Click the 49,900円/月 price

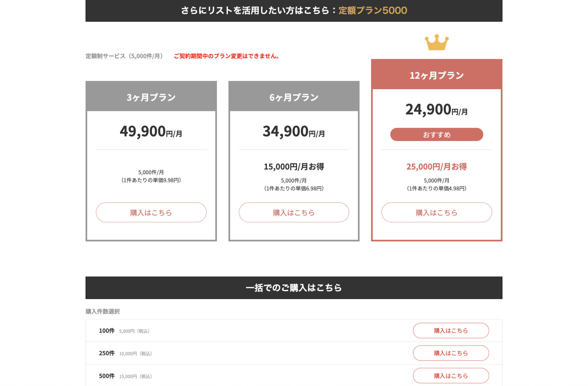click(x=151, y=132)
